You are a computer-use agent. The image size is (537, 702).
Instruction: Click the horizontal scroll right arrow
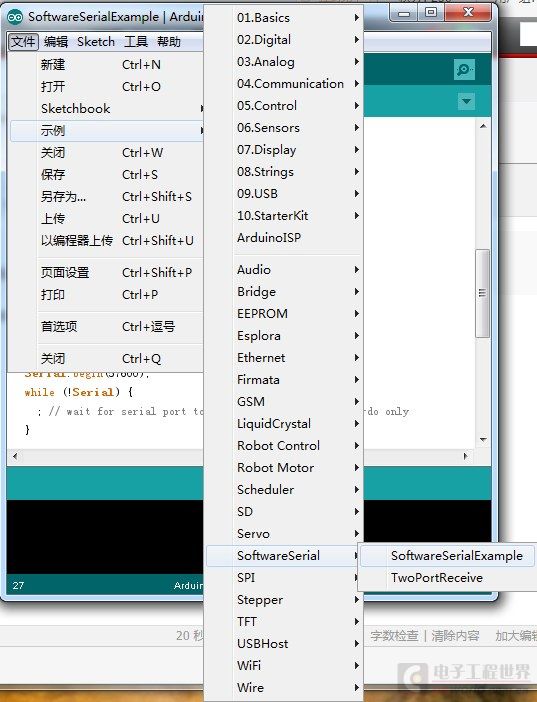(x=465, y=456)
